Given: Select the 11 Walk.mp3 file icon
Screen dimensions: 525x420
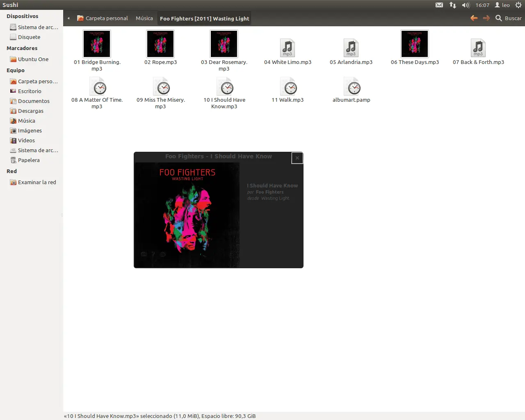Looking at the screenshot, I should [x=288, y=86].
